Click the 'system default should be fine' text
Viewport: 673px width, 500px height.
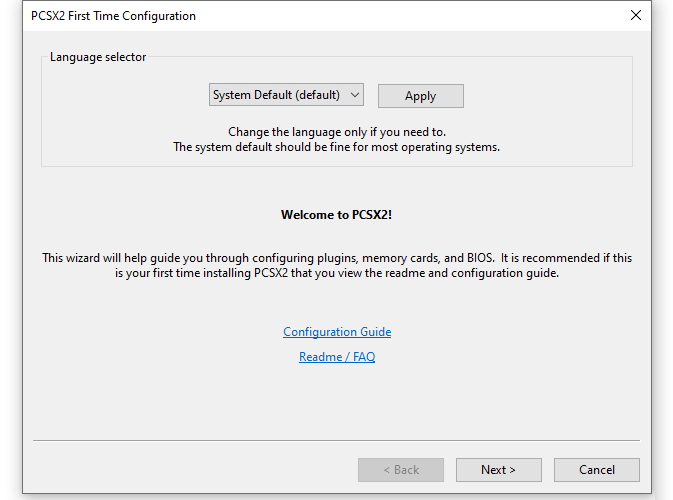tap(336, 147)
